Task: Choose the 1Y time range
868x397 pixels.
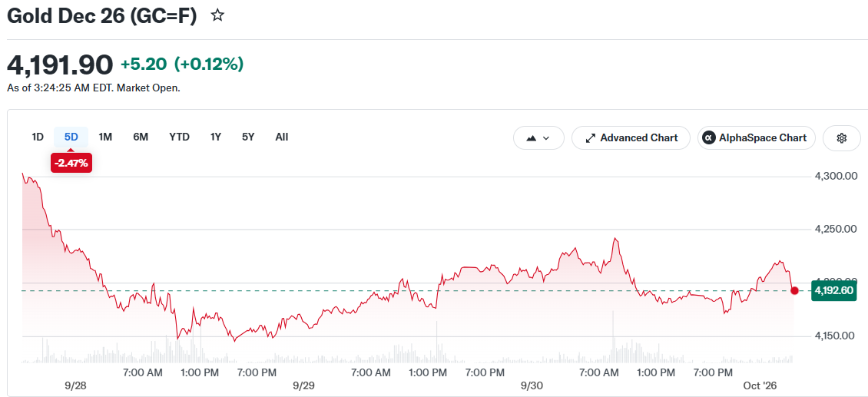Action: [216, 137]
